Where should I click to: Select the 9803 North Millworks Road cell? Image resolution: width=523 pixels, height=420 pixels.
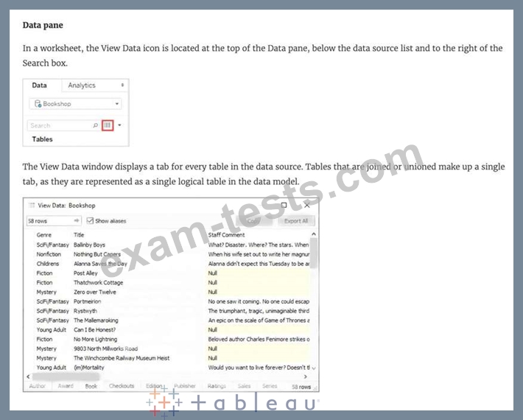coord(106,349)
